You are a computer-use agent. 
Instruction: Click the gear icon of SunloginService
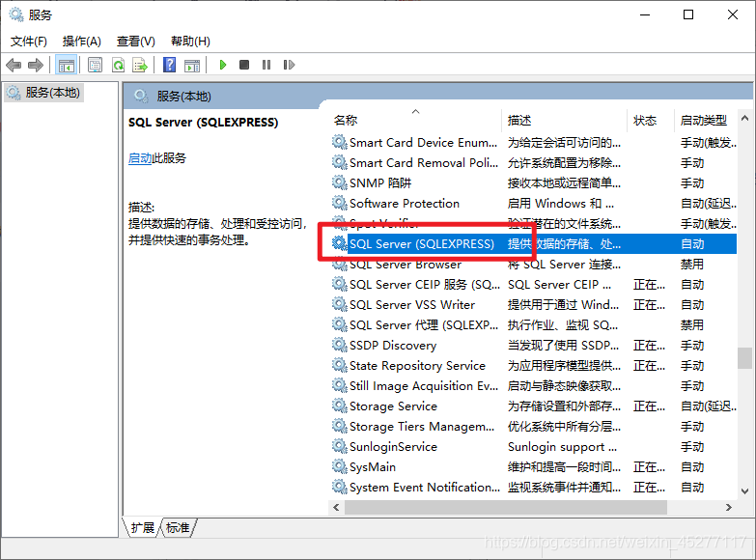[x=340, y=446]
